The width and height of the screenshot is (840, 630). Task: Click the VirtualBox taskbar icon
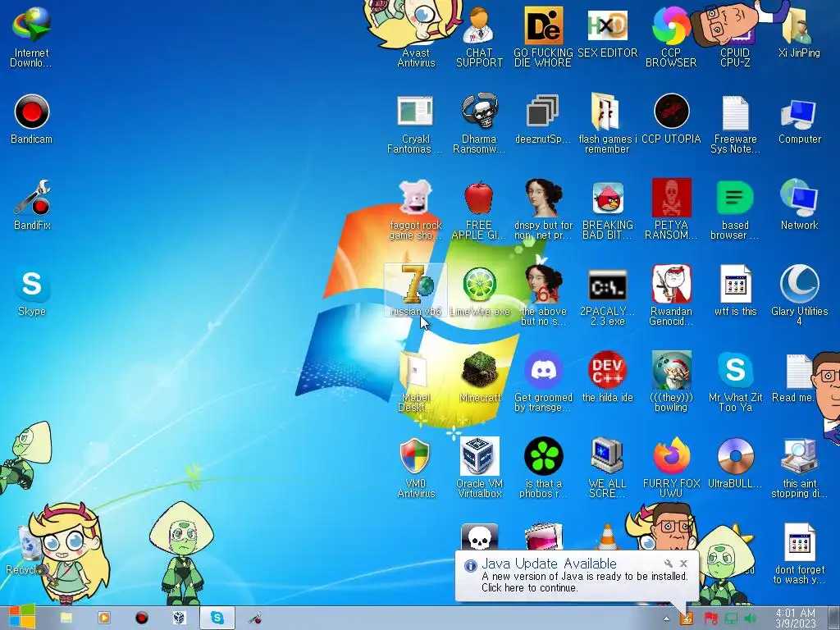pyautogui.click(x=179, y=619)
